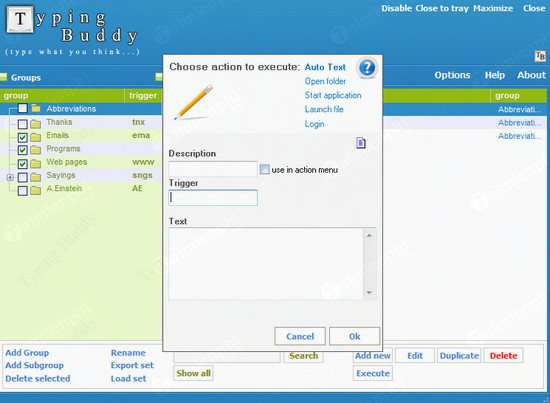Click the blue help question mark icon
Image resolution: width=550 pixels, height=403 pixels.
click(x=367, y=67)
